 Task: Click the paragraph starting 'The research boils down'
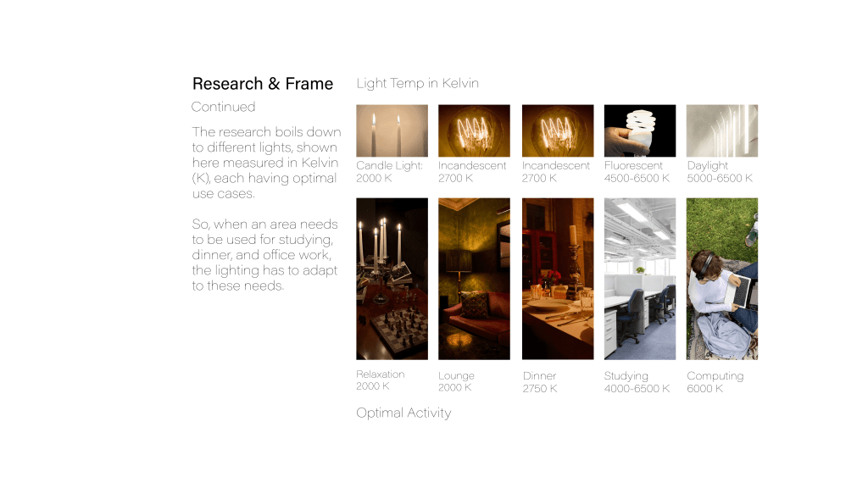pos(266,163)
